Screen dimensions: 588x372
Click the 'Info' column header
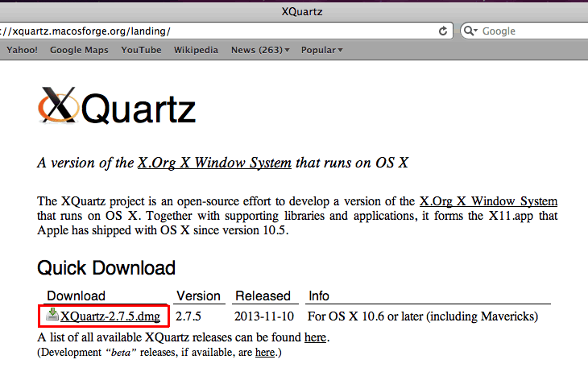click(x=319, y=296)
